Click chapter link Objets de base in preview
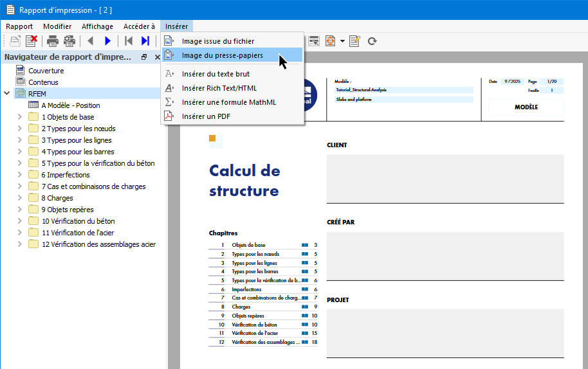This screenshot has height=369, width=588. click(x=248, y=245)
